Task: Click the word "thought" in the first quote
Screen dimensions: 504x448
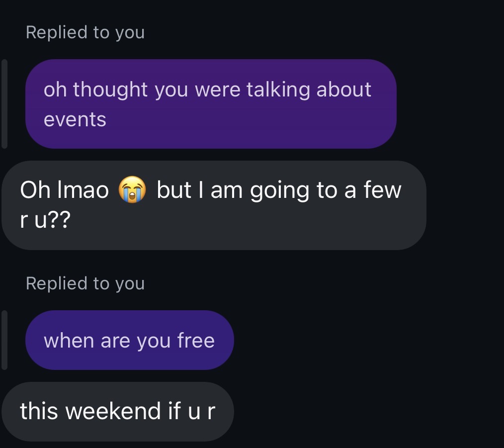Action: pyautogui.click(x=110, y=90)
